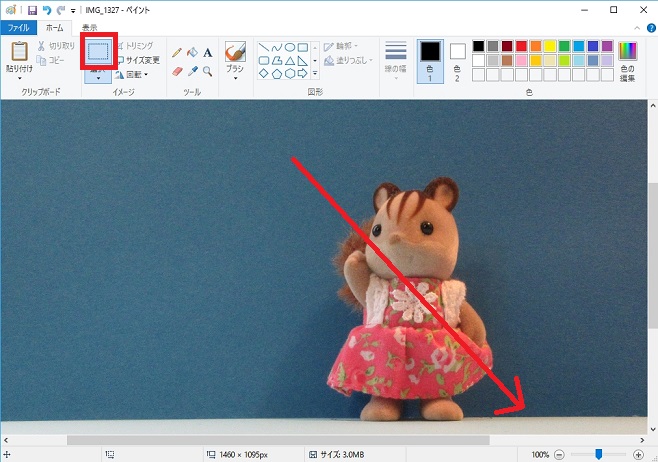The width and height of the screenshot is (658, 462).
Task: Choose the pink palette swatch
Action: [x=521, y=60]
